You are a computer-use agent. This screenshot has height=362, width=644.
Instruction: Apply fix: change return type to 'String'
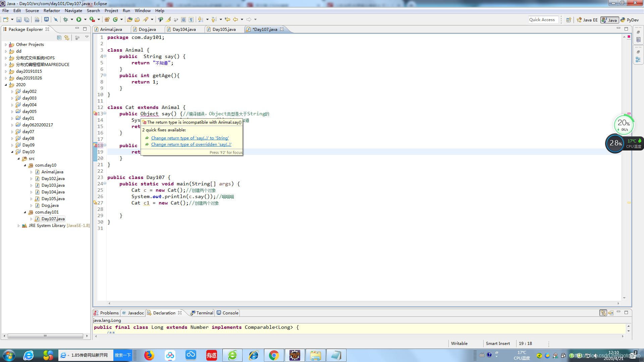190,138
